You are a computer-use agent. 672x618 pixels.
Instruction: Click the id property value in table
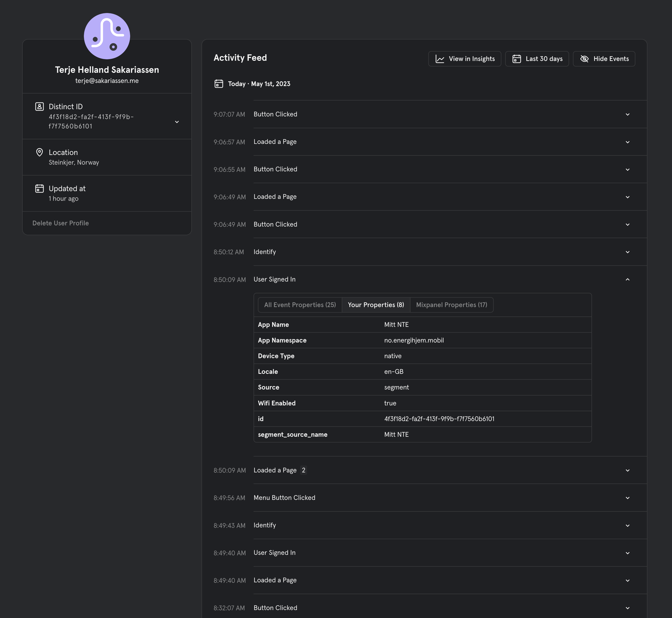[x=439, y=419]
